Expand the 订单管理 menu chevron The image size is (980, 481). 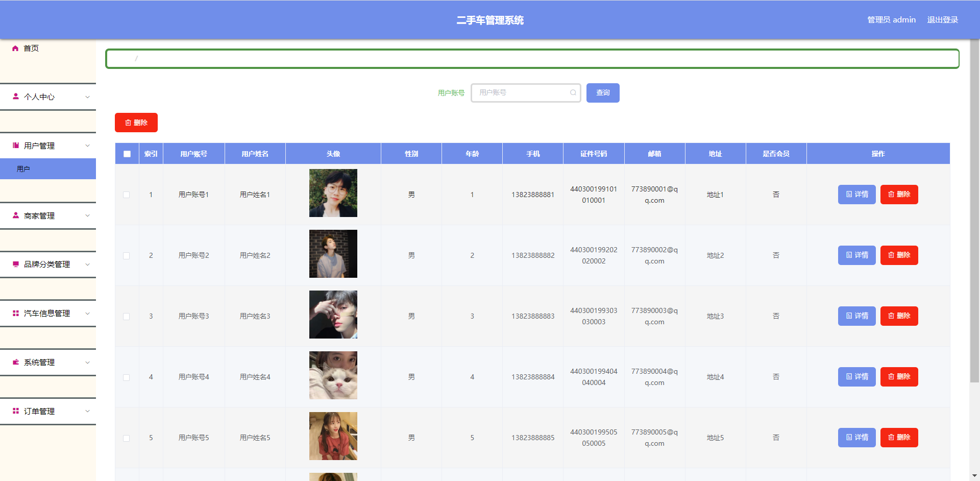(87, 411)
